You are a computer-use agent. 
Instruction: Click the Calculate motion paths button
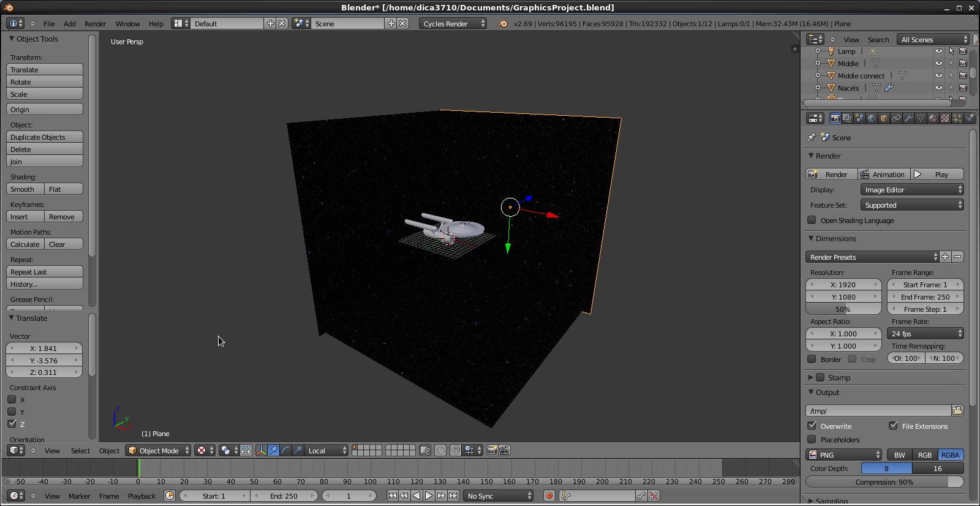(x=25, y=244)
